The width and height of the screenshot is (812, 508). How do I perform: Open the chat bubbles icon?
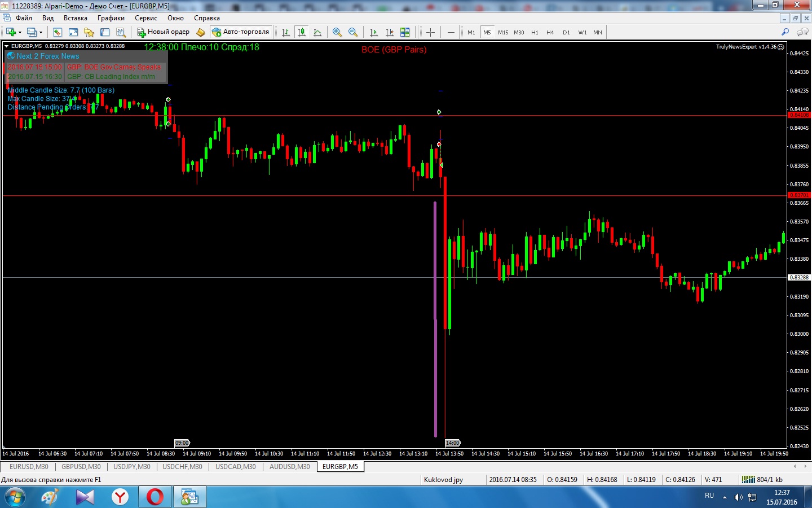click(x=802, y=32)
